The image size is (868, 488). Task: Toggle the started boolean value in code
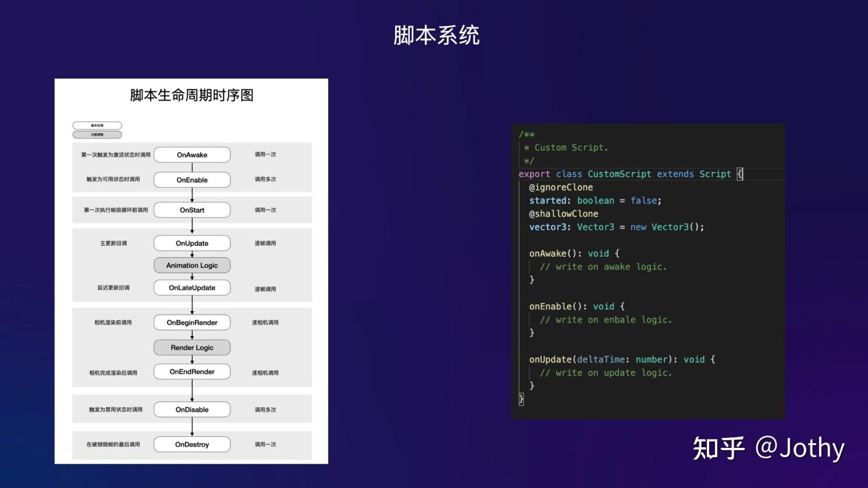click(643, 200)
